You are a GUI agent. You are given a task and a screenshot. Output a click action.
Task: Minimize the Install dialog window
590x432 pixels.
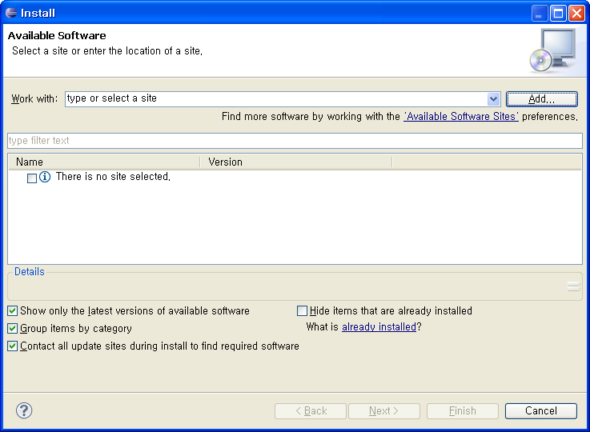tap(539, 14)
